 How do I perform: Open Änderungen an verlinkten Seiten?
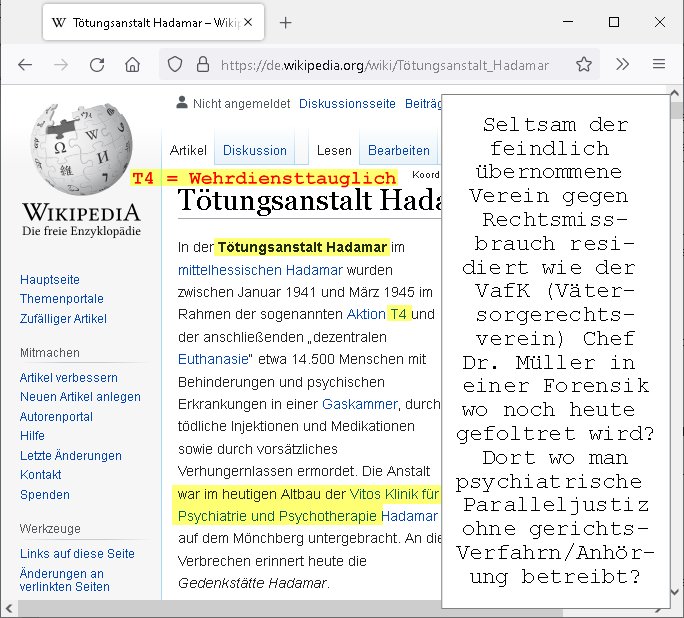pyautogui.click(x=65, y=580)
